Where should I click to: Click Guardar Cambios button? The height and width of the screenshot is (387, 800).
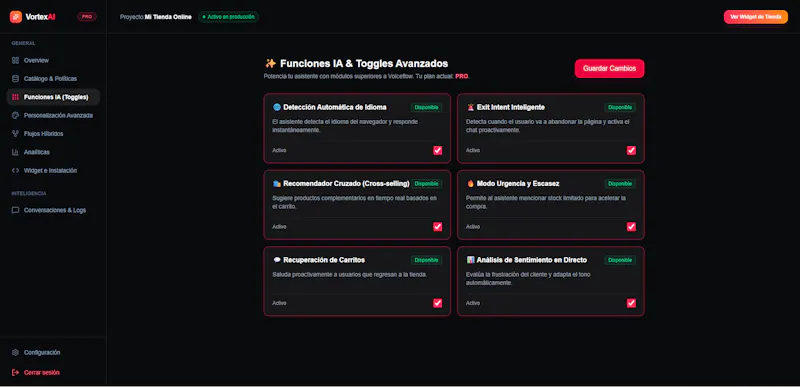click(x=609, y=68)
